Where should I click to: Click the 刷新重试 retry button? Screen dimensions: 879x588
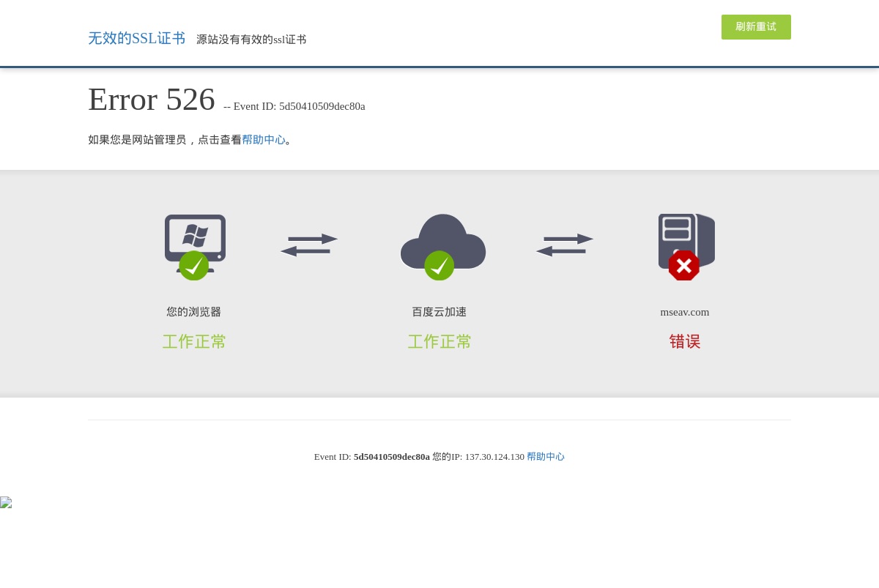[x=756, y=27]
